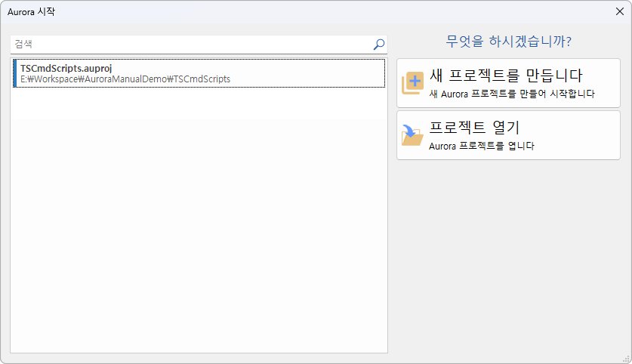632x364 pixels.
Task: Close the Aurora 시작 dialog
Action: tap(620, 11)
